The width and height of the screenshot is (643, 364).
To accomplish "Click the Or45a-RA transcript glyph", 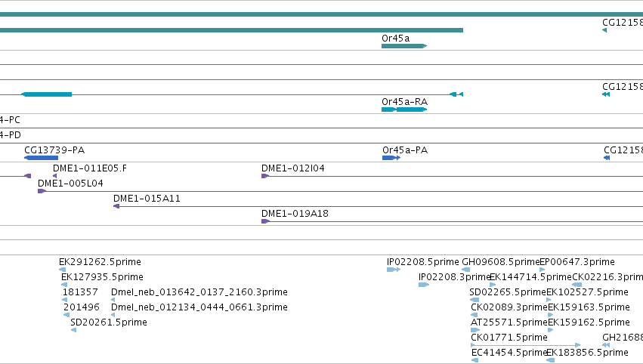I will click(x=404, y=110).
